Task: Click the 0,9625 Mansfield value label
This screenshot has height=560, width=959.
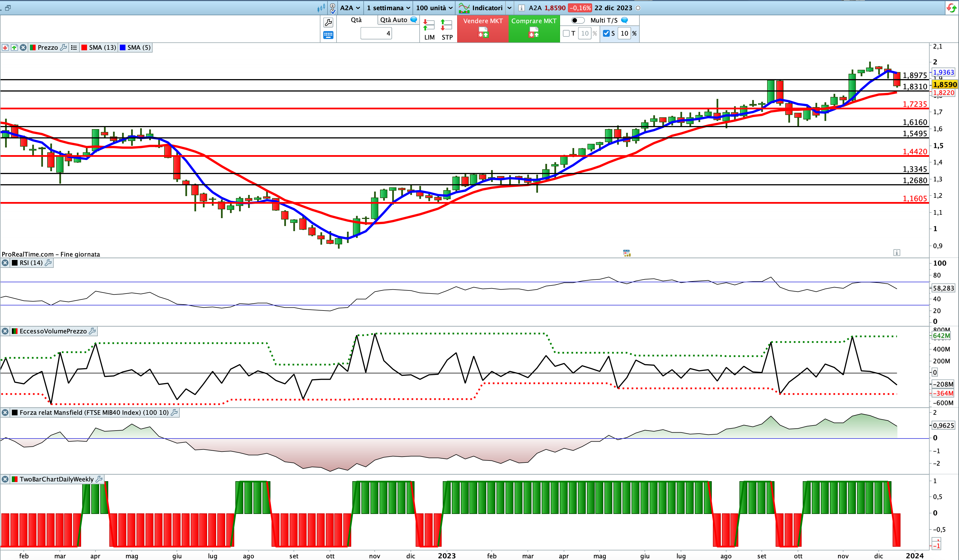Action: click(943, 426)
